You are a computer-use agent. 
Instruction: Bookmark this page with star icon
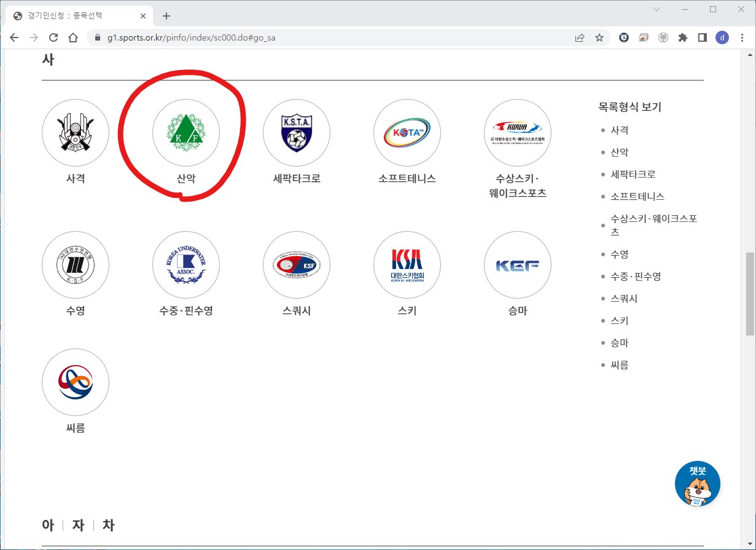tap(599, 37)
